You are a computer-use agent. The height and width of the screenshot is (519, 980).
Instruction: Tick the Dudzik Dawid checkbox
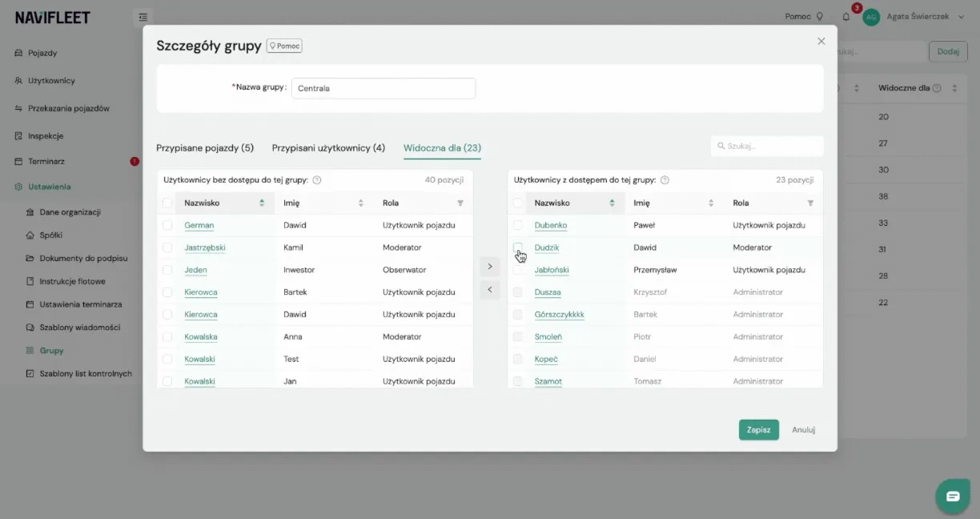point(517,247)
